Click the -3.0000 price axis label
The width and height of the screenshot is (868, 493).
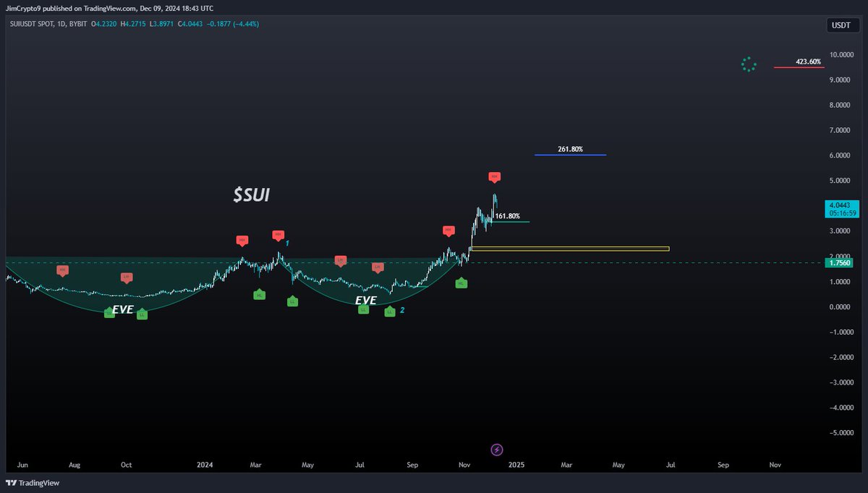pos(843,383)
